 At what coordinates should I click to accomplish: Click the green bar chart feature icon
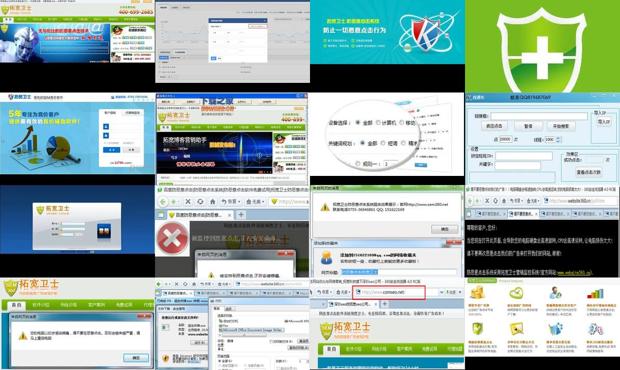tap(596, 293)
